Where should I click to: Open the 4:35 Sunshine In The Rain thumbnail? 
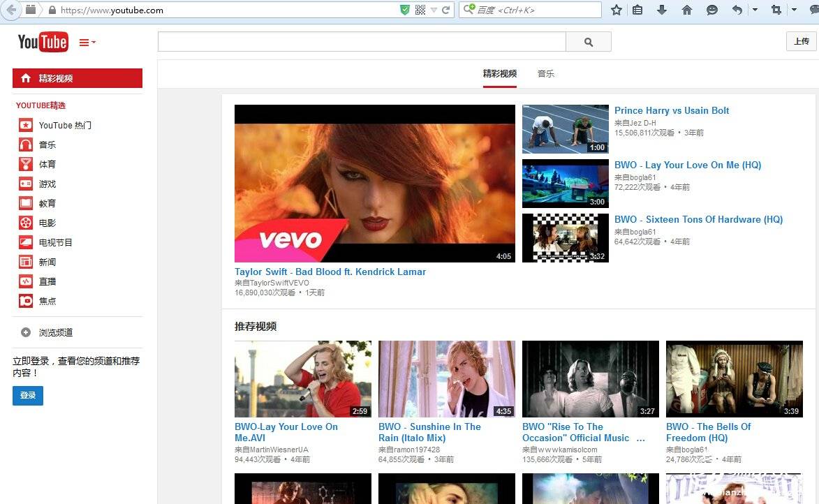point(447,379)
